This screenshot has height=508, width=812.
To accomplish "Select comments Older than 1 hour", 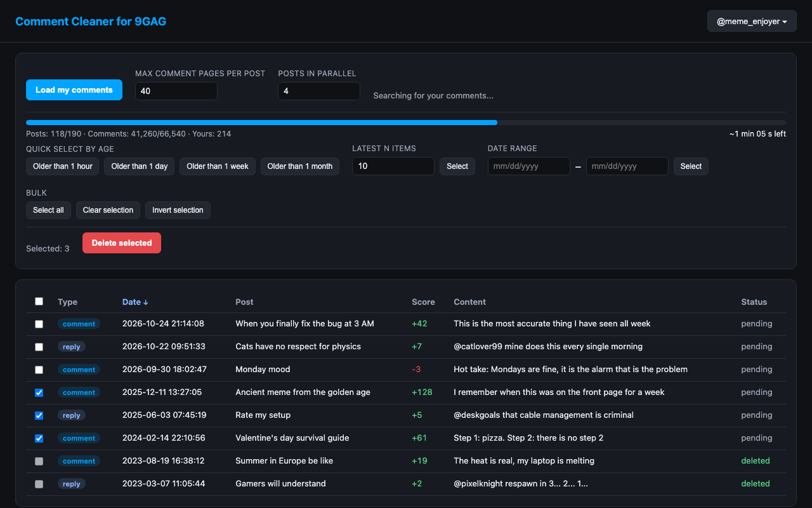I will tap(63, 166).
